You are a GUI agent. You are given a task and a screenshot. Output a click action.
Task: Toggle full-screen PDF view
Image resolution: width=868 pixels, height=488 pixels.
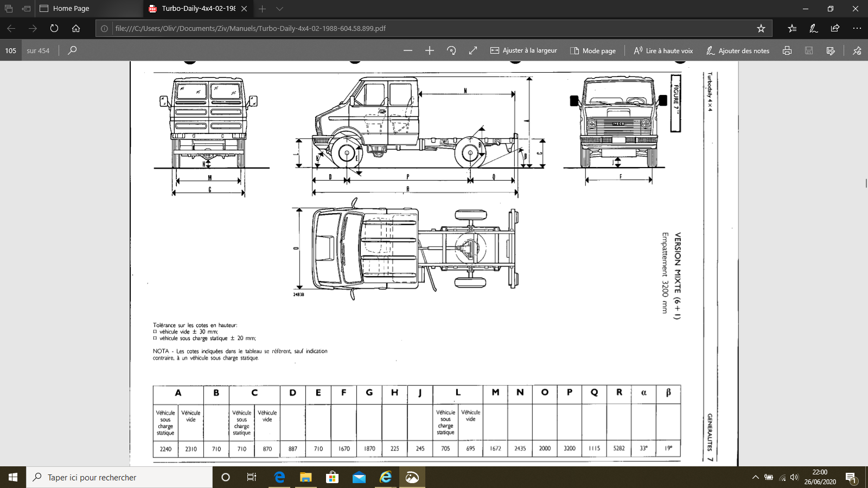point(473,50)
